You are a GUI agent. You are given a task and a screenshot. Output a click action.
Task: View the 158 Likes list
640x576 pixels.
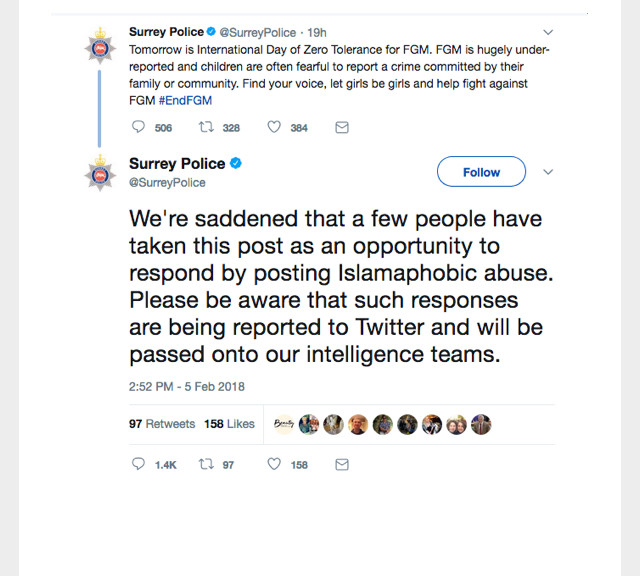point(229,424)
